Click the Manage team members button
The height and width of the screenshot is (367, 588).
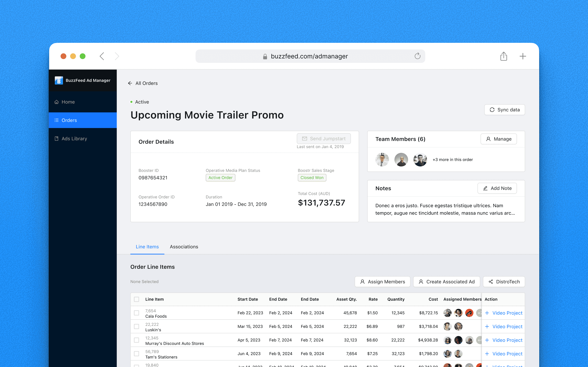click(x=499, y=139)
